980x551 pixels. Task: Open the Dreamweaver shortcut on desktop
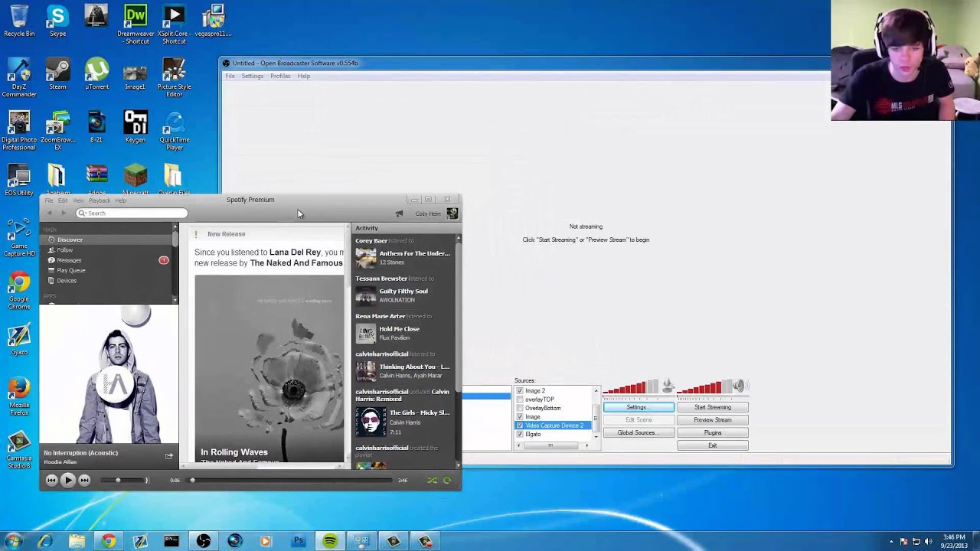click(136, 24)
